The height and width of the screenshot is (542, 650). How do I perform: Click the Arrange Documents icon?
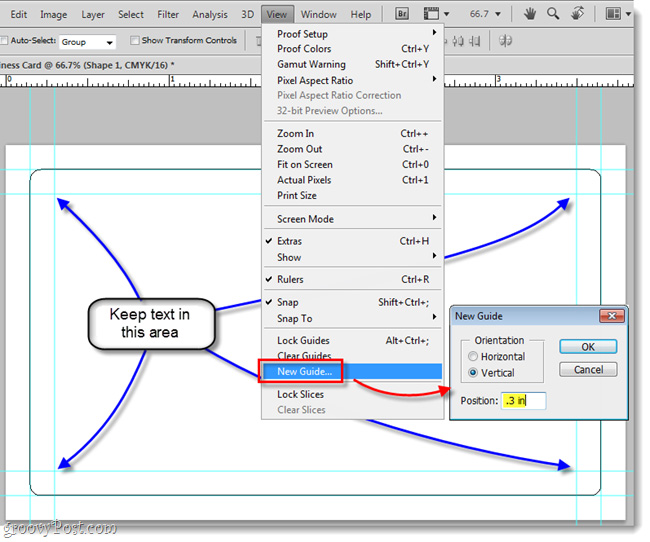pos(613,14)
